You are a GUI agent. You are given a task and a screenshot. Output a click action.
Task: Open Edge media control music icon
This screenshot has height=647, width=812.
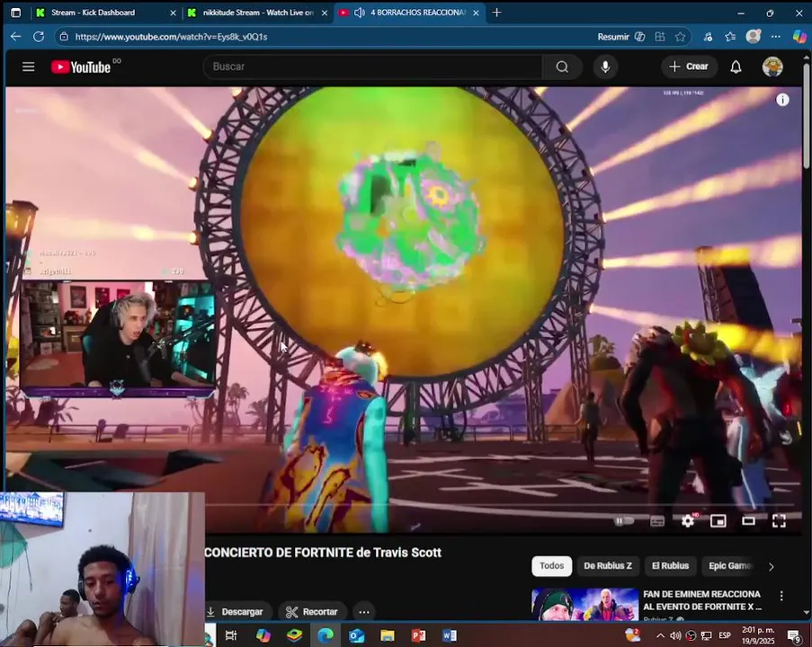coord(708,37)
